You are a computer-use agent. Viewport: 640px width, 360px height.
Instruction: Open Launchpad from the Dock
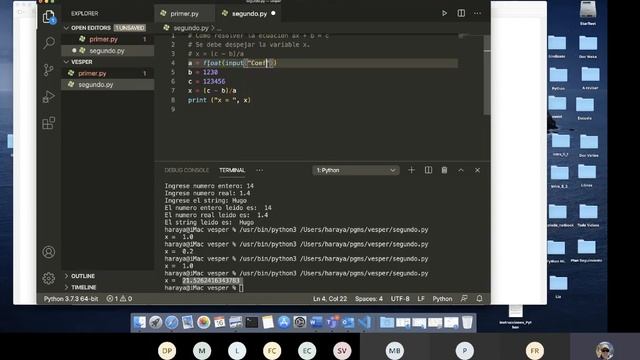[x=156, y=322]
